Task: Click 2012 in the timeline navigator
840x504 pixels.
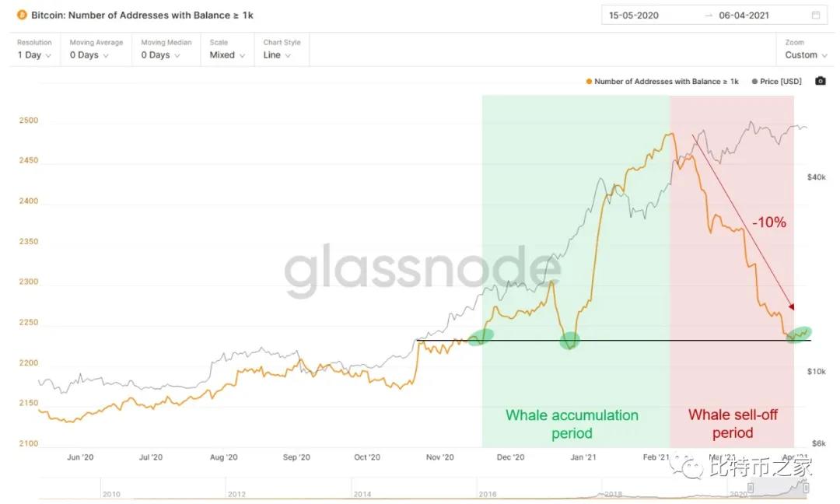Action: click(236, 494)
